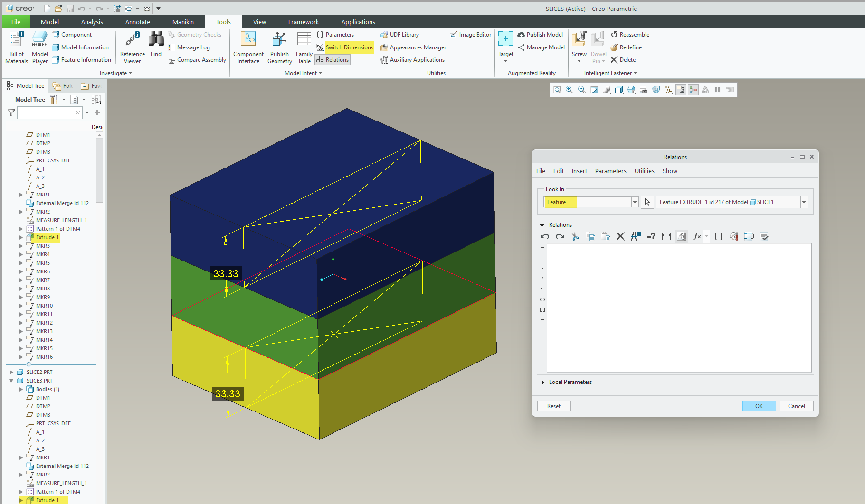
Task: Click the Zoom In magnifier in graphics toolbar
Action: [569, 90]
